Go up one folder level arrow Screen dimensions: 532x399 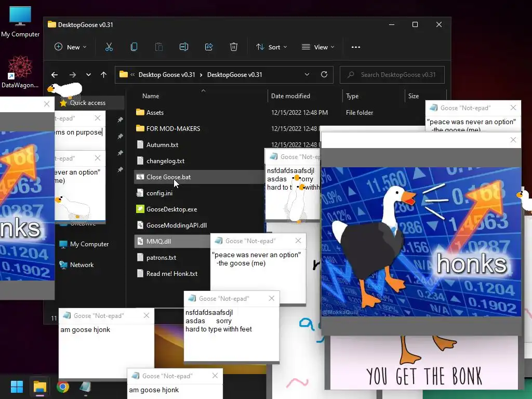pyautogui.click(x=103, y=75)
